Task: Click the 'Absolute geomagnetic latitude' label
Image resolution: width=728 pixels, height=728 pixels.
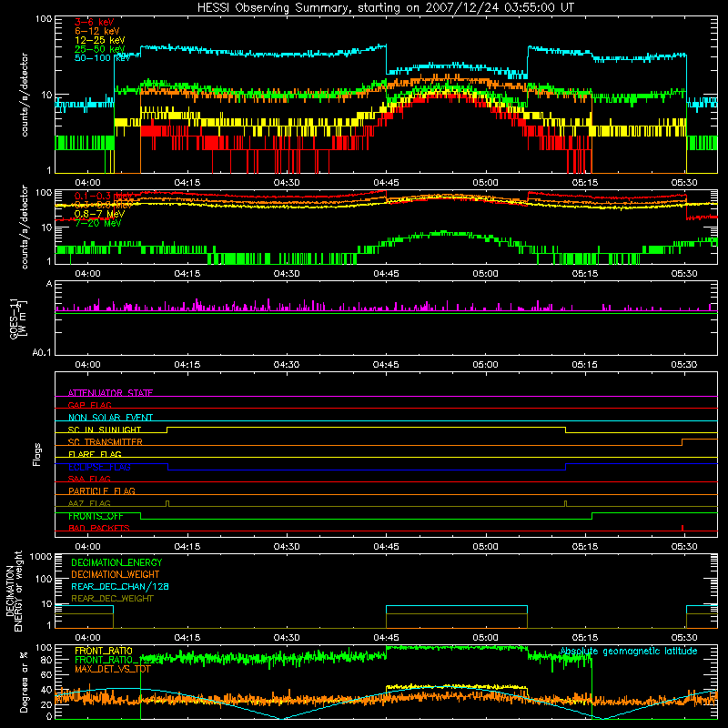Action: tap(629, 651)
